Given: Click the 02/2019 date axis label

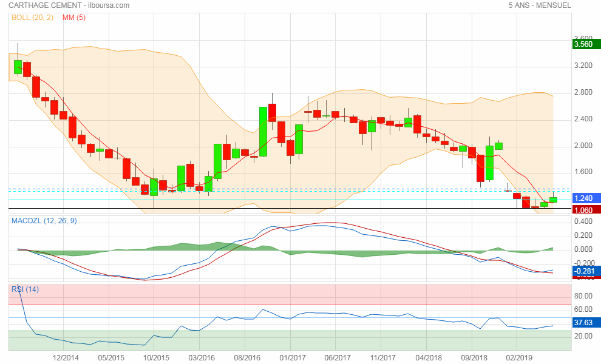Looking at the screenshot, I should tap(519, 358).
